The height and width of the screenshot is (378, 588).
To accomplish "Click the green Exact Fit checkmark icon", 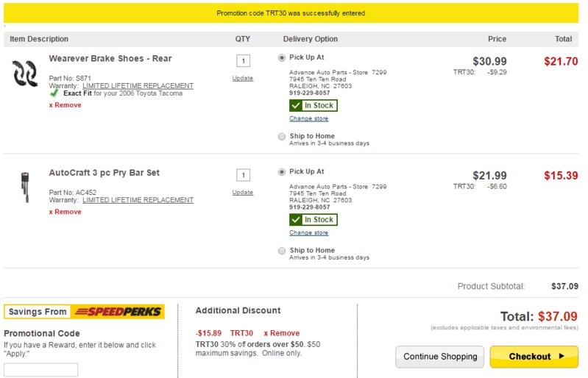I will point(54,93).
